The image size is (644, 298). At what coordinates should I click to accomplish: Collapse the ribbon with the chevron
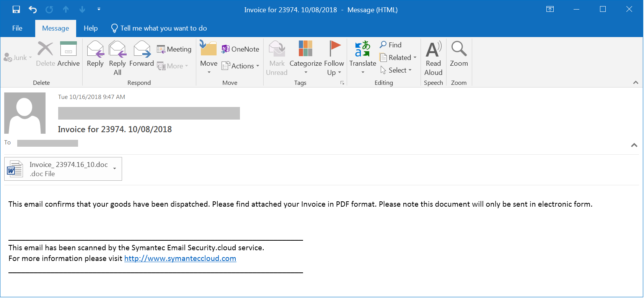(x=636, y=83)
